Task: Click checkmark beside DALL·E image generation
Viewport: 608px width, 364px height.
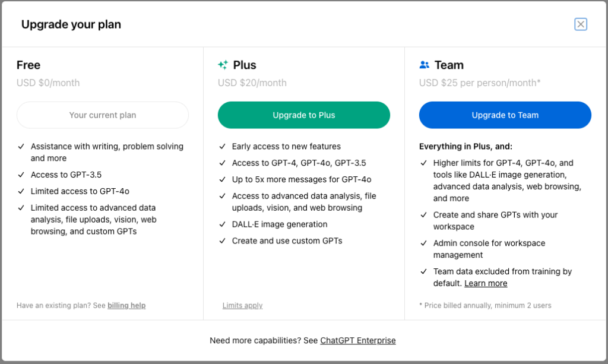Action: click(x=223, y=224)
